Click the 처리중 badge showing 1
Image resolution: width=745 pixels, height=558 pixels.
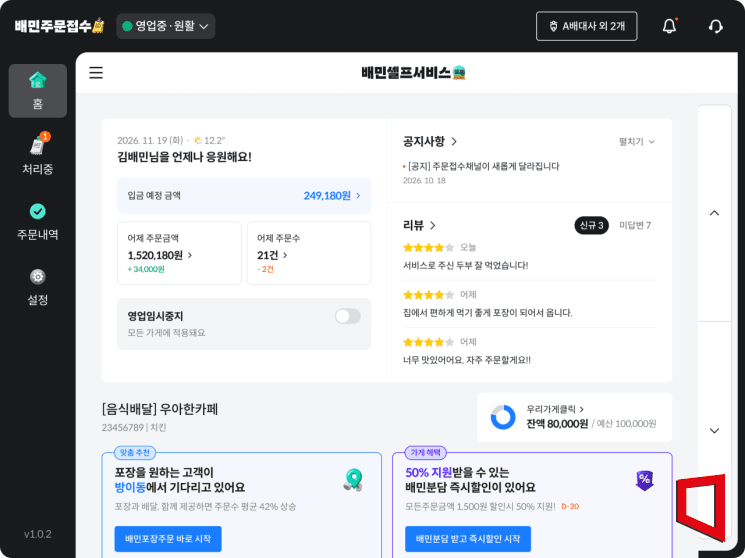tap(45, 136)
